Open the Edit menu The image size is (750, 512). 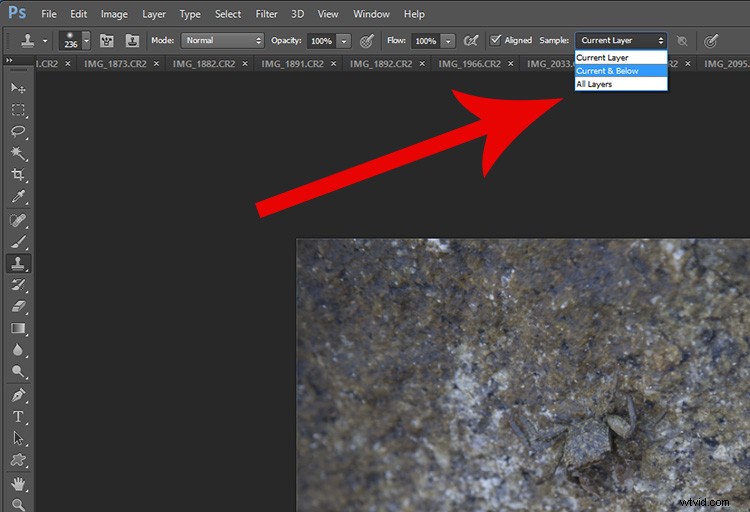coord(78,14)
